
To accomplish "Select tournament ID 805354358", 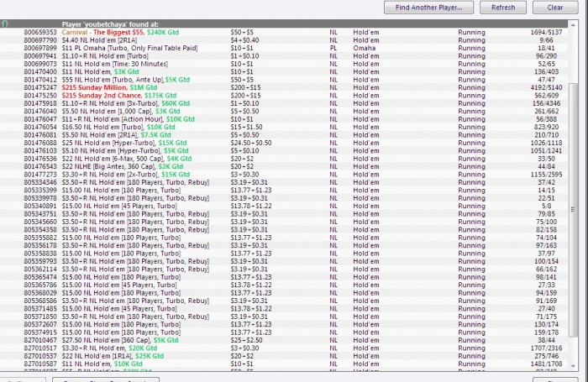I will [284, 229].
